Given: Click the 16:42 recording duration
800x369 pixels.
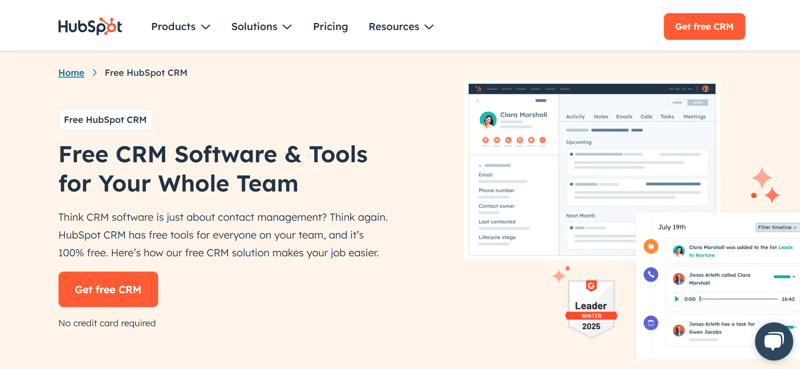Looking at the screenshot, I should (x=788, y=299).
